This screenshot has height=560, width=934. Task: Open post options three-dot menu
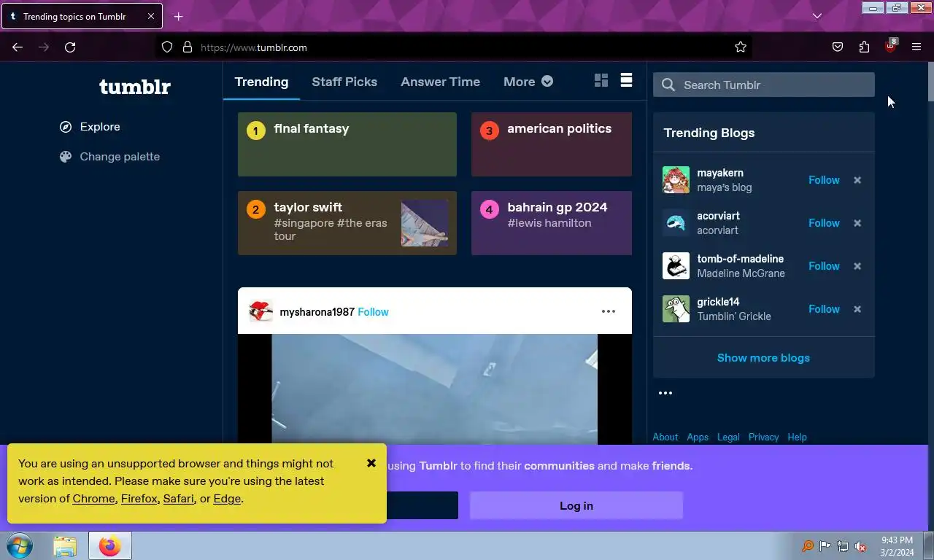click(x=609, y=311)
